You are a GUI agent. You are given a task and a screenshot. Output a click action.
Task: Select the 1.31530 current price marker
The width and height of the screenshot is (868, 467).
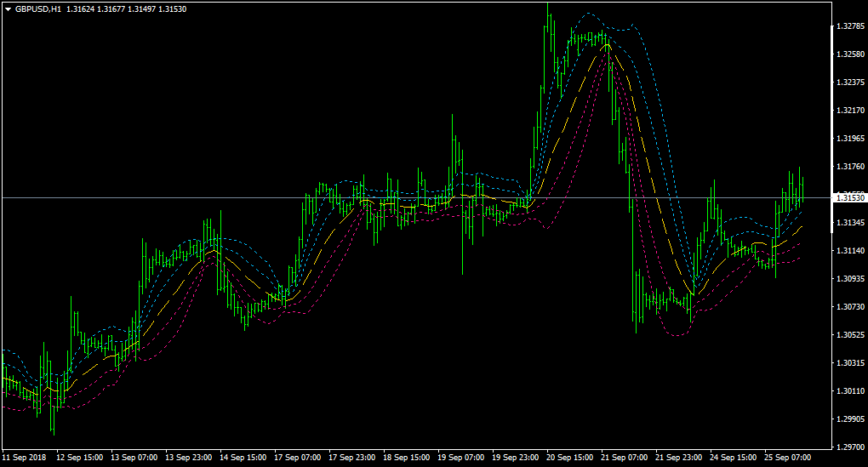tap(850, 197)
